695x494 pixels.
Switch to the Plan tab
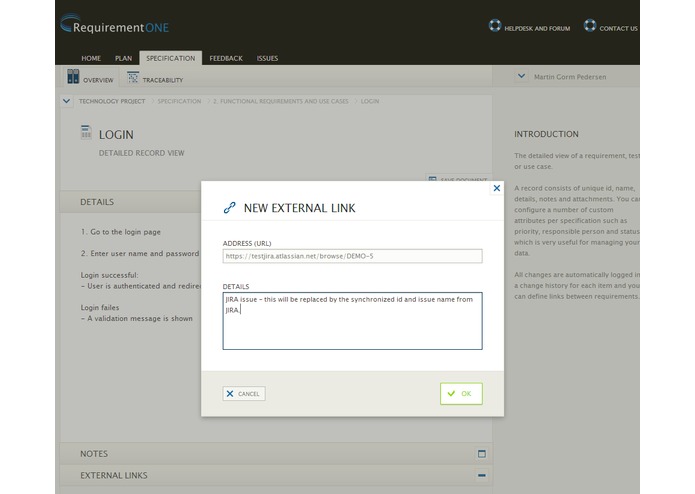[x=123, y=58]
